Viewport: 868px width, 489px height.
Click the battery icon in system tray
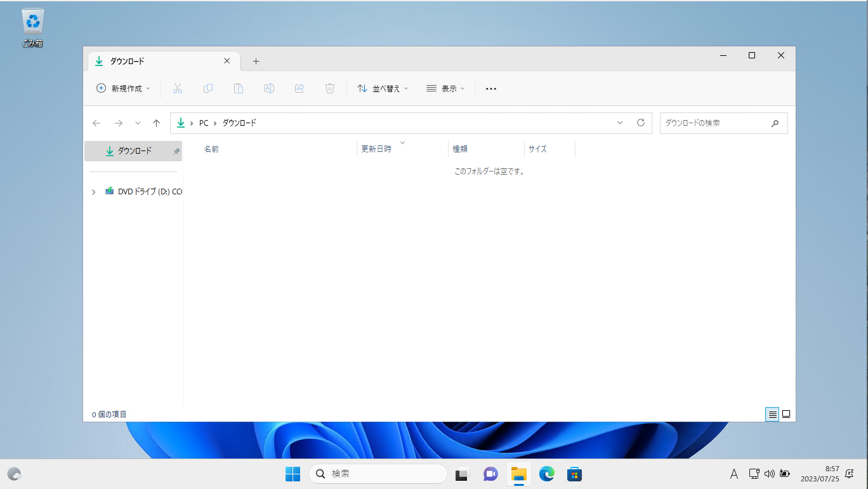(785, 474)
